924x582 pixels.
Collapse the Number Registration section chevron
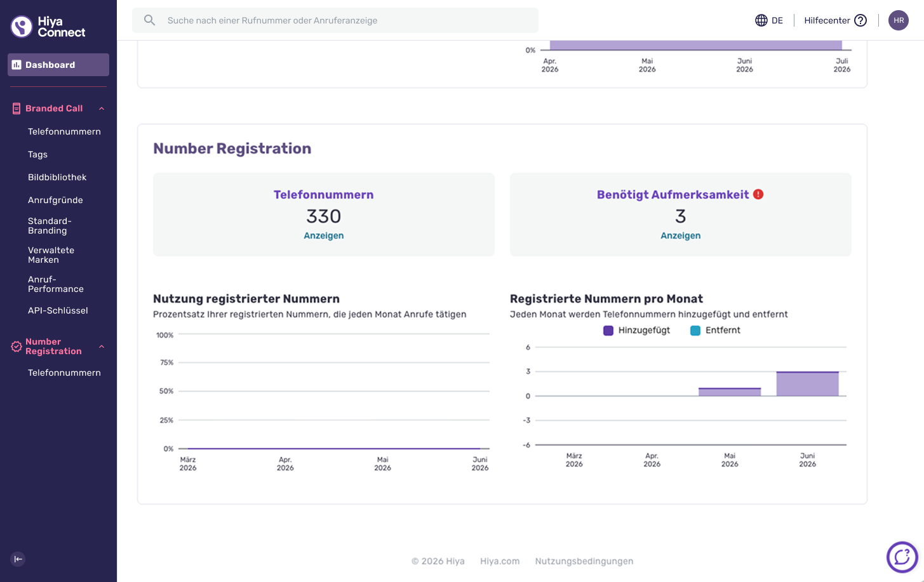pyautogui.click(x=102, y=347)
